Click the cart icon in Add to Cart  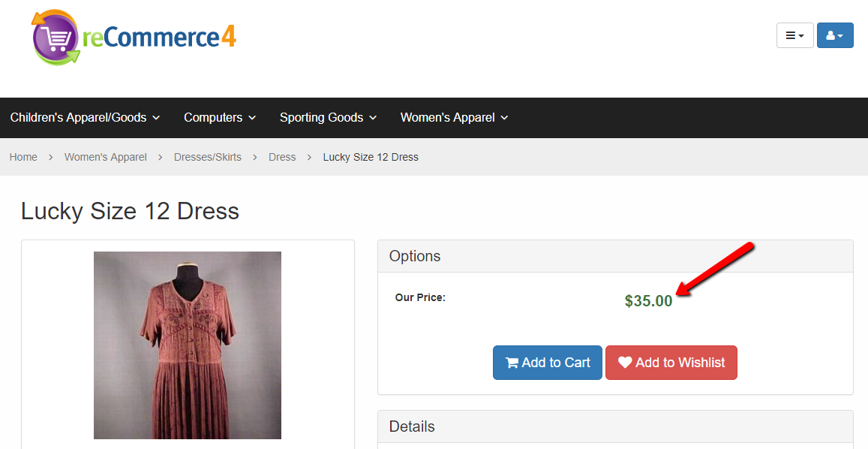tap(512, 363)
